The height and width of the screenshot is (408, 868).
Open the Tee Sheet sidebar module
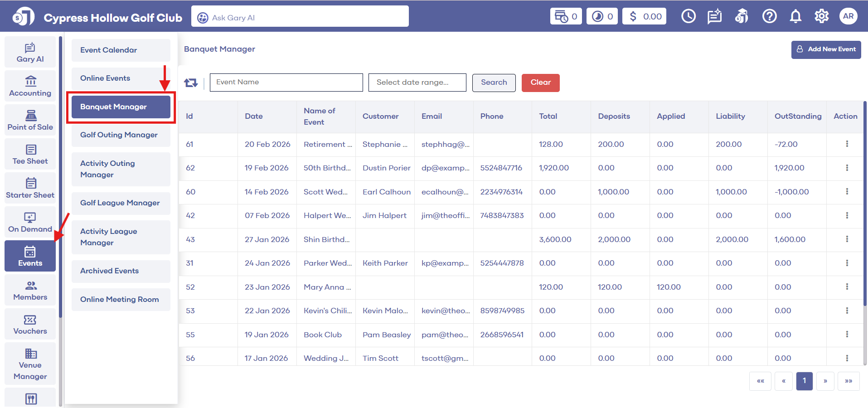point(30,155)
